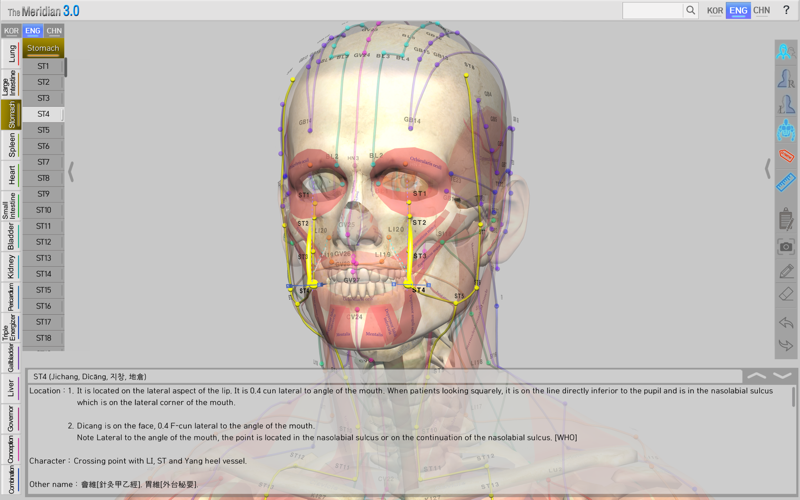The image size is (800, 500).
Task: Select acupoint ST2 in the list
Action: click(x=43, y=82)
